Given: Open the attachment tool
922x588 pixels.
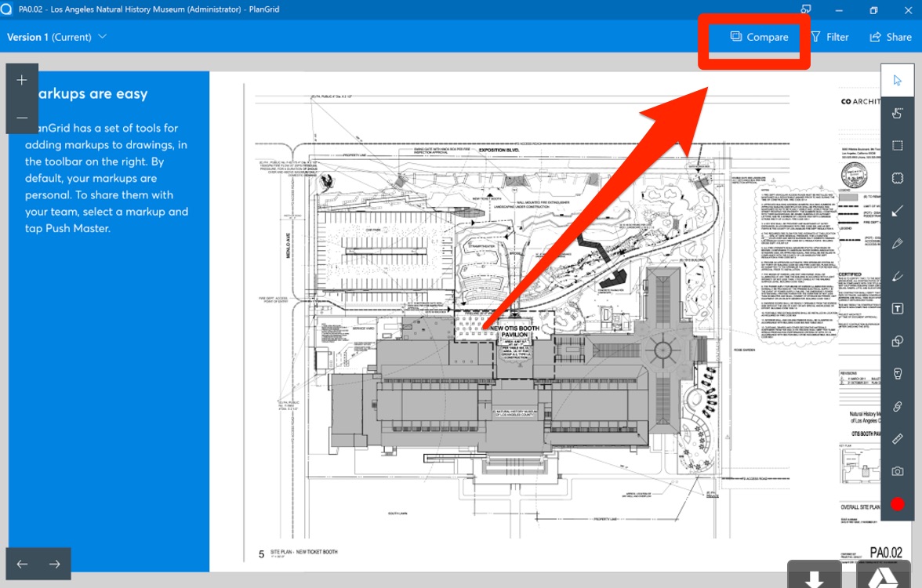Looking at the screenshot, I should (898, 406).
